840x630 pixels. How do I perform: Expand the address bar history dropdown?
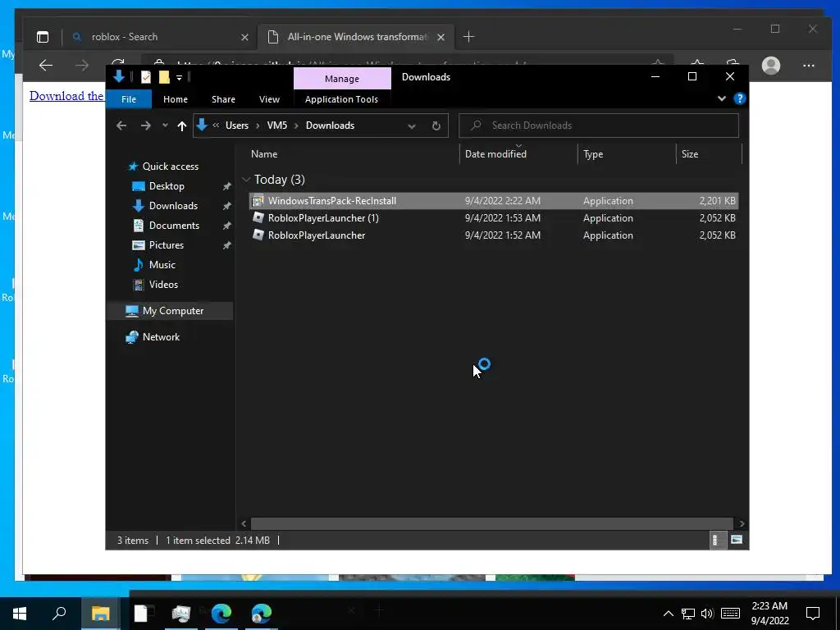coord(412,126)
